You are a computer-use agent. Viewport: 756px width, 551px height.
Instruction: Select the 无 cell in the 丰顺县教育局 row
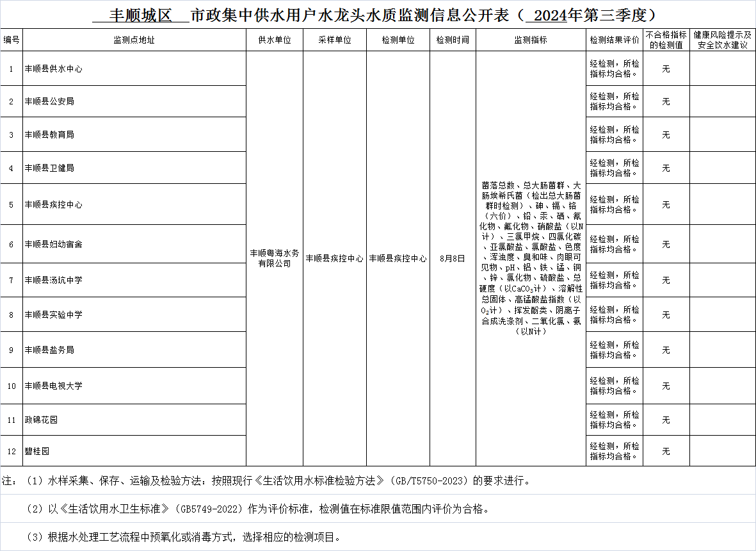click(x=666, y=135)
